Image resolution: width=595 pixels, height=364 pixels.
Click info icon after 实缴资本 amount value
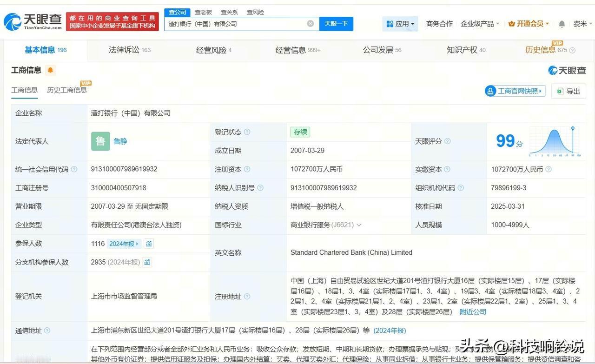click(x=549, y=169)
